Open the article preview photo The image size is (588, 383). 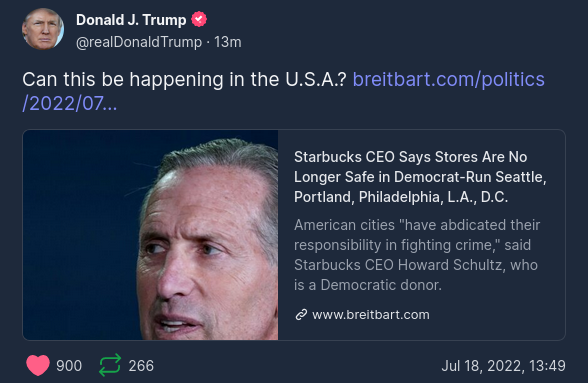[151, 235]
